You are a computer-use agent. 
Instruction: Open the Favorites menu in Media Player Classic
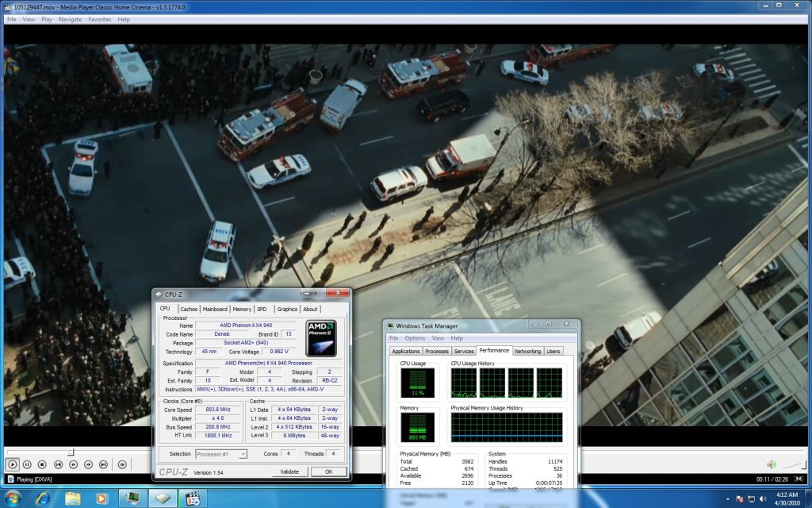(x=99, y=20)
